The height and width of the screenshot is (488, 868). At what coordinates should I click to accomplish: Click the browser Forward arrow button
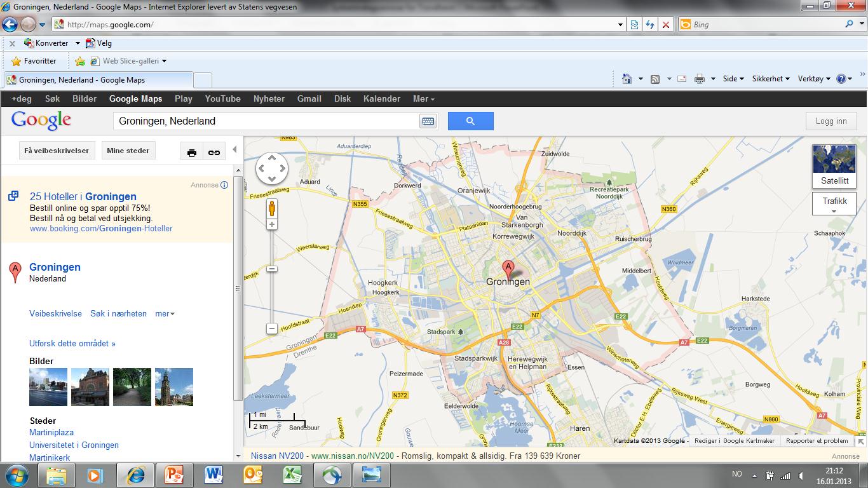point(28,25)
